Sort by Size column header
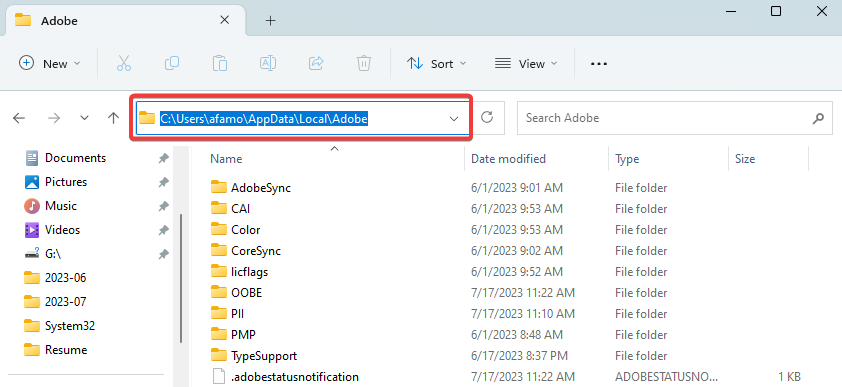Image resolution: width=842 pixels, height=387 pixels. click(745, 159)
